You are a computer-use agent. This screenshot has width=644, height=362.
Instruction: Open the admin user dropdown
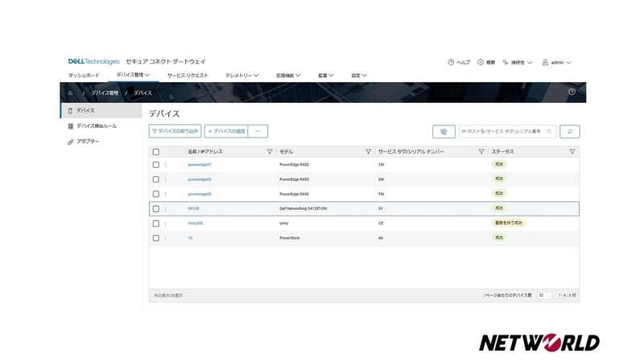pyautogui.click(x=557, y=63)
